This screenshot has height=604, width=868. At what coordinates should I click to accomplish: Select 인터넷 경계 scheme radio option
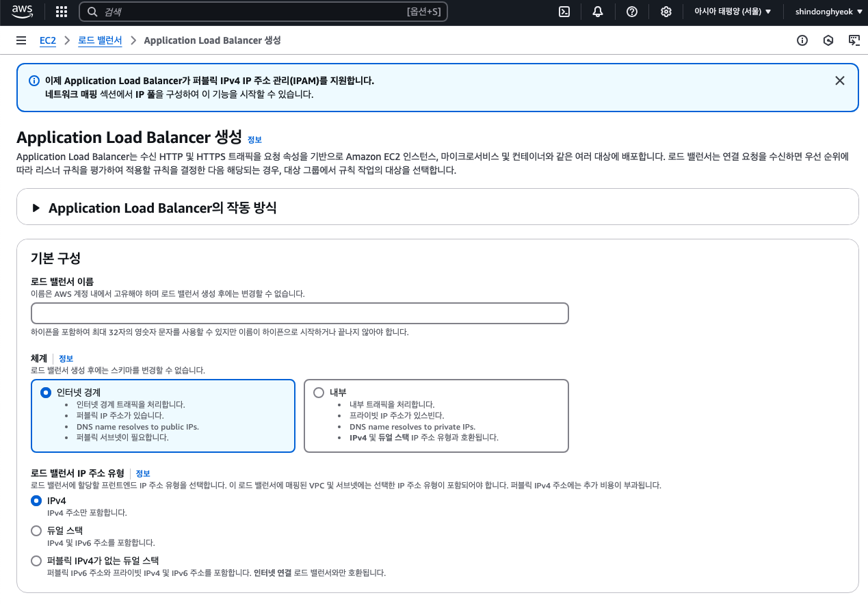[46, 393]
